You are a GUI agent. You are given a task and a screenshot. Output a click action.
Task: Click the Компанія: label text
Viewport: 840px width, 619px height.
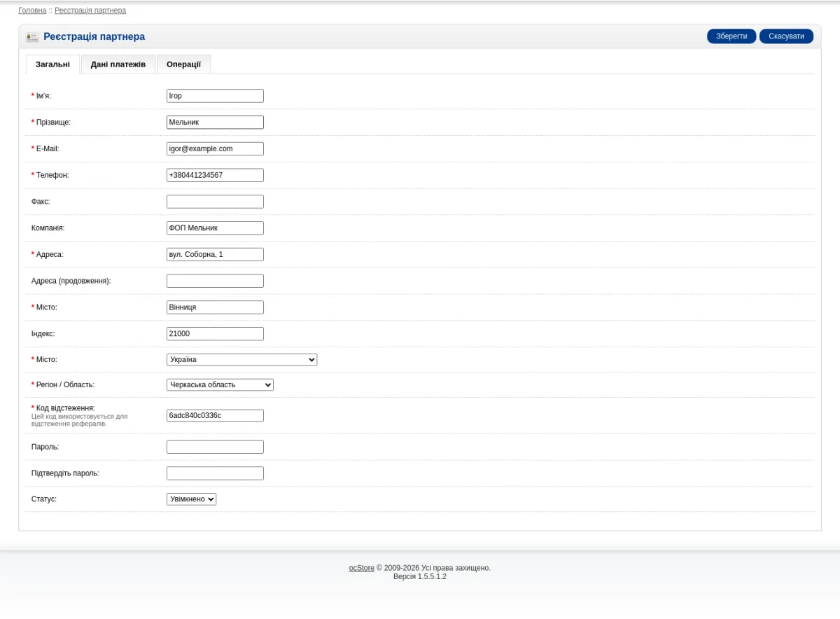click(48, 228)
